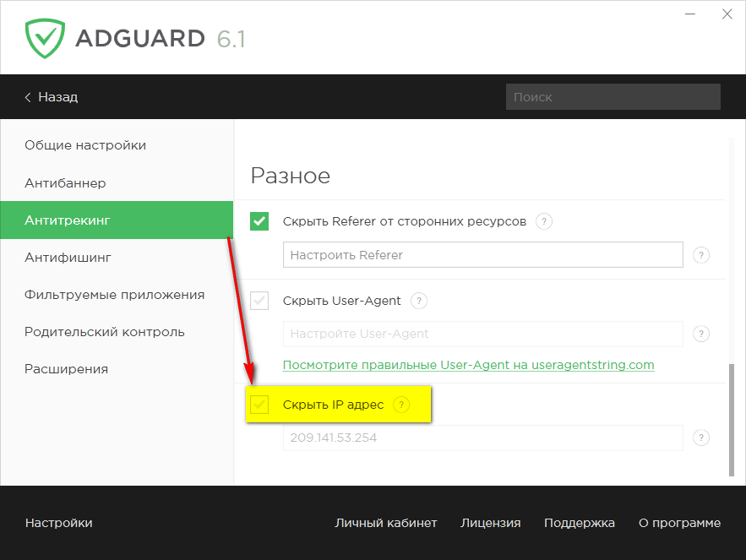Click help icon beside IP address field
This screenshot has width=746, height=560.
700,438
